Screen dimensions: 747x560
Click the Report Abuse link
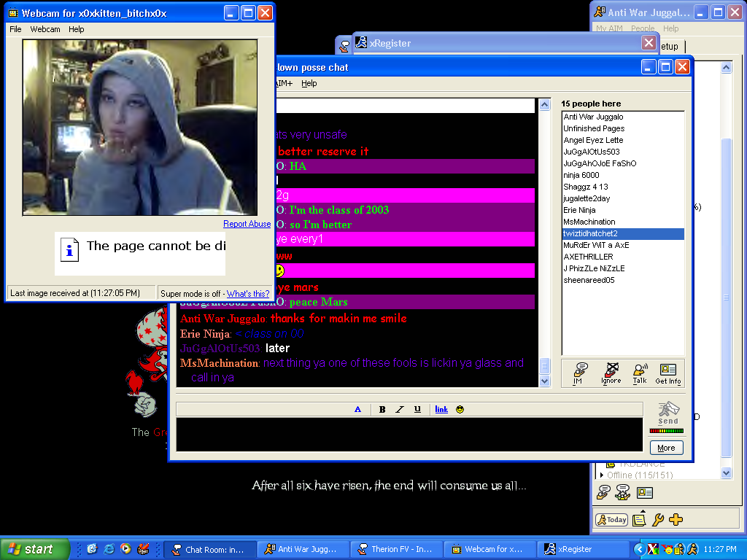[x=247, y=224]
